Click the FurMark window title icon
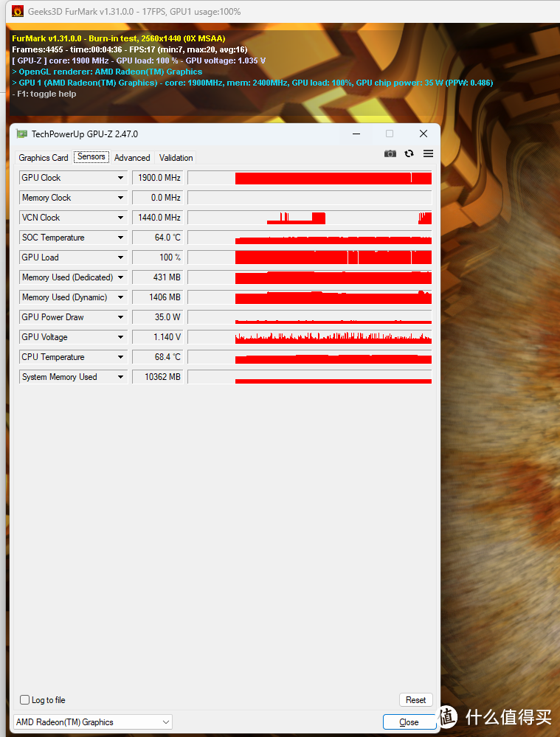Screen dimensions: 560x737 (18, 11)
